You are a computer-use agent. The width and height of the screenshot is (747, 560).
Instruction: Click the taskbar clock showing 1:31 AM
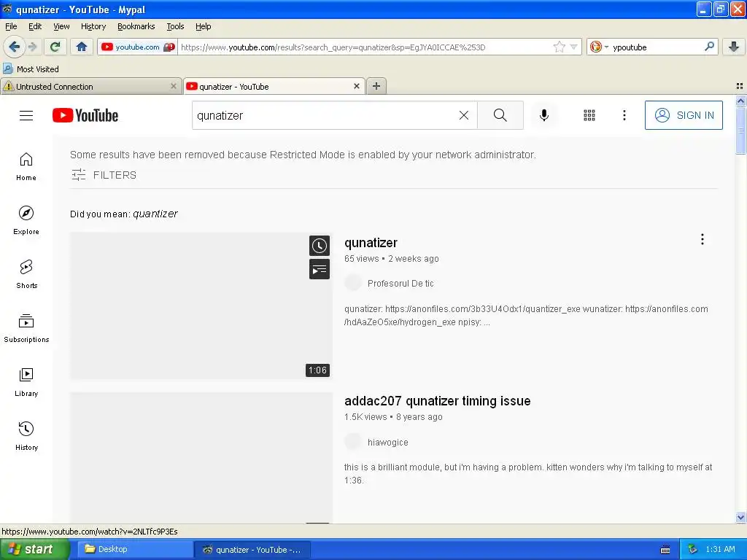tap(720, 549)
